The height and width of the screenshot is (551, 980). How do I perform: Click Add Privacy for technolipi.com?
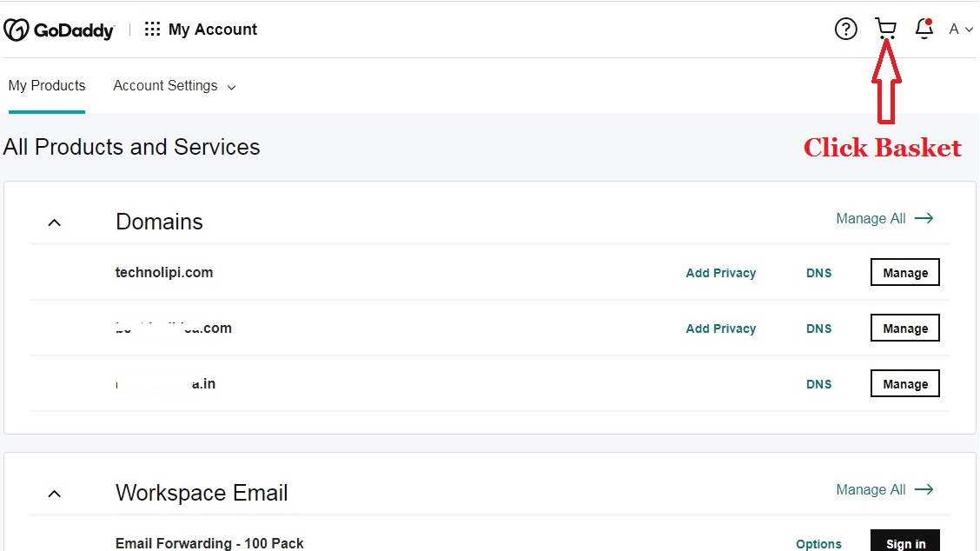(x=720, y=273)
